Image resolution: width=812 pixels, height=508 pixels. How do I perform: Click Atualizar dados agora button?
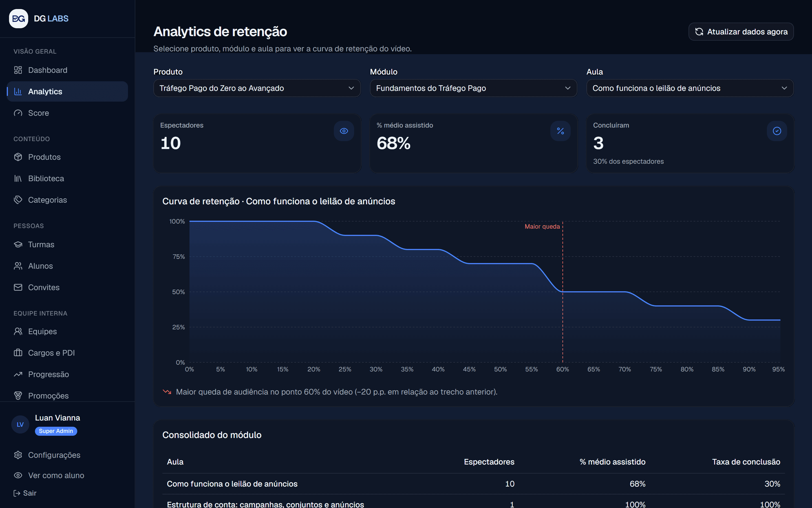(741, 32)
